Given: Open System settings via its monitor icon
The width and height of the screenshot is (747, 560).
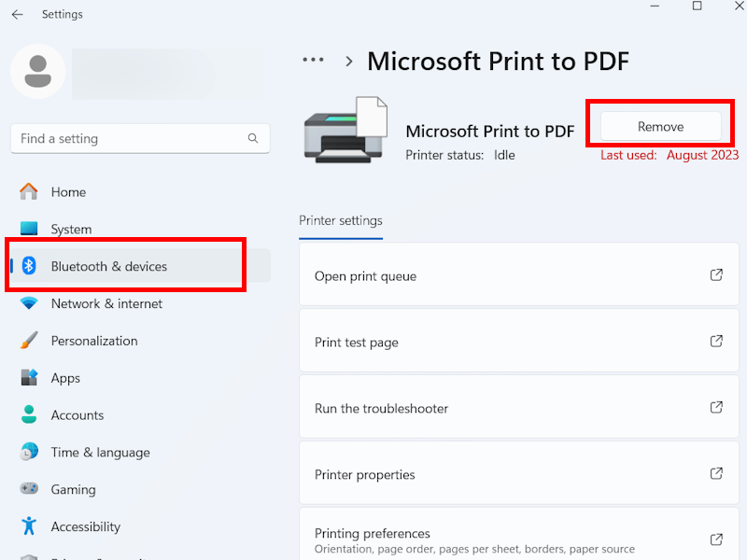Looking at the screenshot, I should (28, 229).
